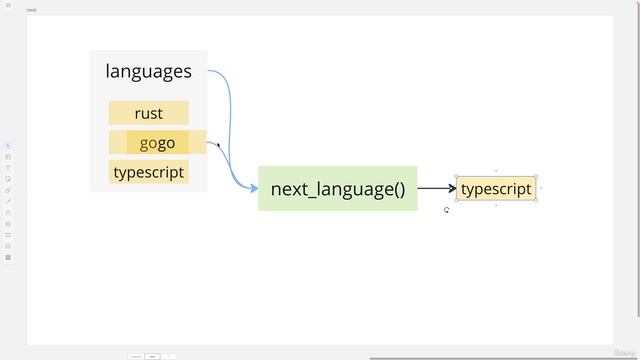Select the "languages" heading text
The image size is (640, 360).
coord(149,71)
